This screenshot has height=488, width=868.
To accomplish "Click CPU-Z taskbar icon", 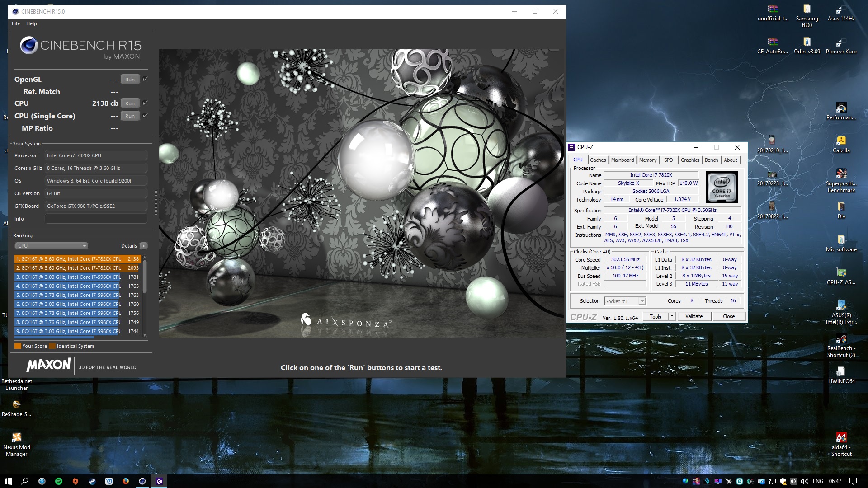I will click(x=159, y=481).
